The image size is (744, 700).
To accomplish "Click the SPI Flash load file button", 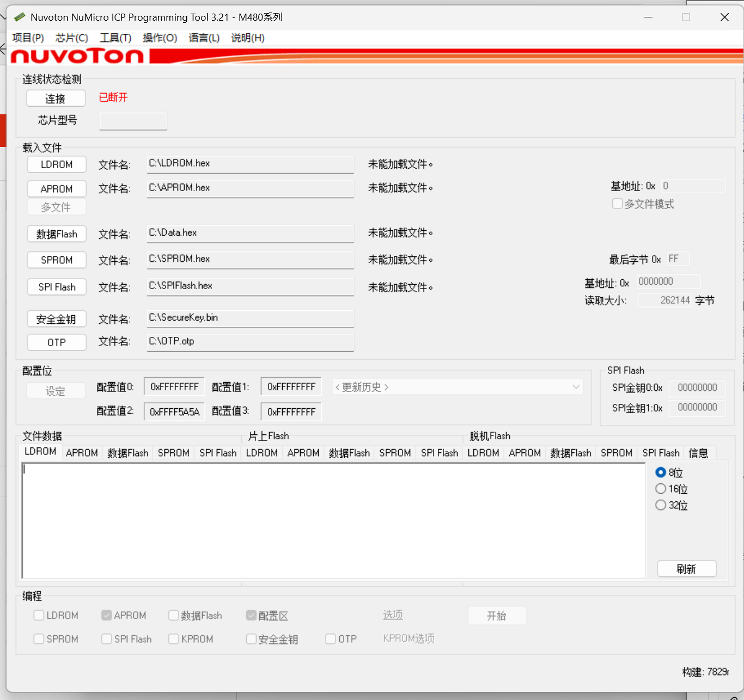I will pos(57,287).
